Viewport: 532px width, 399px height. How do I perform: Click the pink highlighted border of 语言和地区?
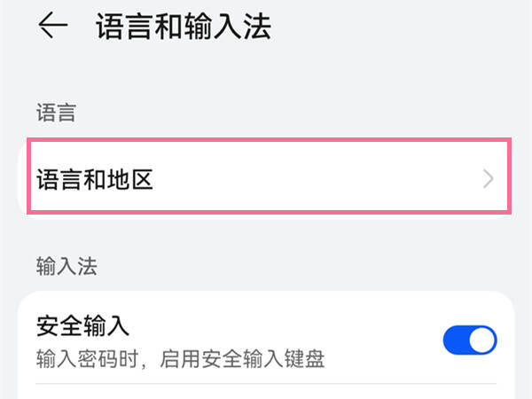269,140
